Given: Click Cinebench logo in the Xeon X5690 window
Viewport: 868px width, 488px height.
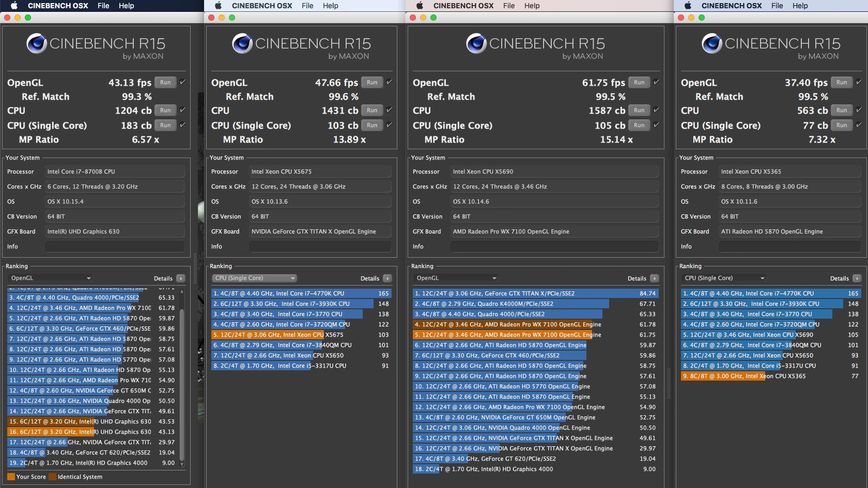Looking at the screenshot, I should [x=476, y=43].
